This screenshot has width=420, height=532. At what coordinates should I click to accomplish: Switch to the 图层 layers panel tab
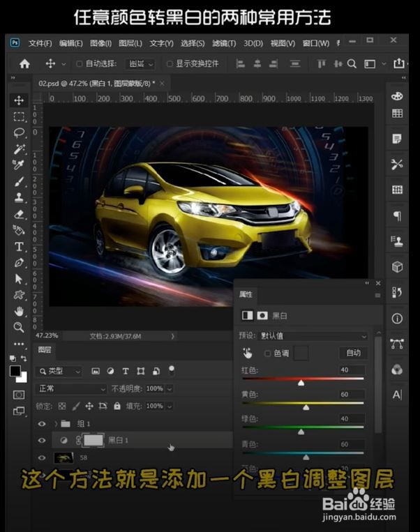45,350
